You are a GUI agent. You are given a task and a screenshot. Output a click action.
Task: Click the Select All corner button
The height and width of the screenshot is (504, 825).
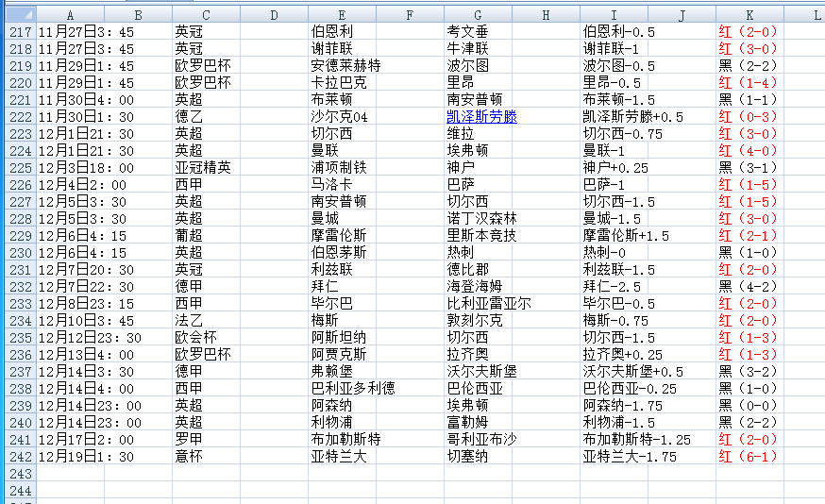point(21,14)
